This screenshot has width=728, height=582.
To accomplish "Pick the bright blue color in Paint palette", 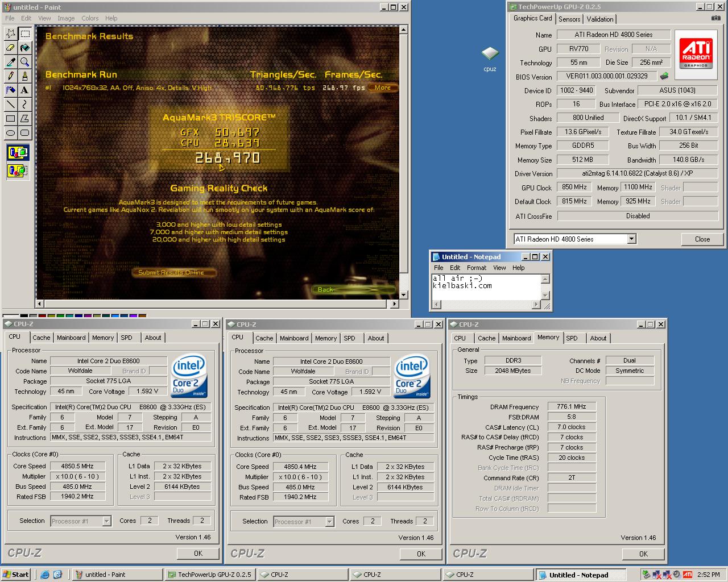I will pyautogui.click(x=115, y=316).
